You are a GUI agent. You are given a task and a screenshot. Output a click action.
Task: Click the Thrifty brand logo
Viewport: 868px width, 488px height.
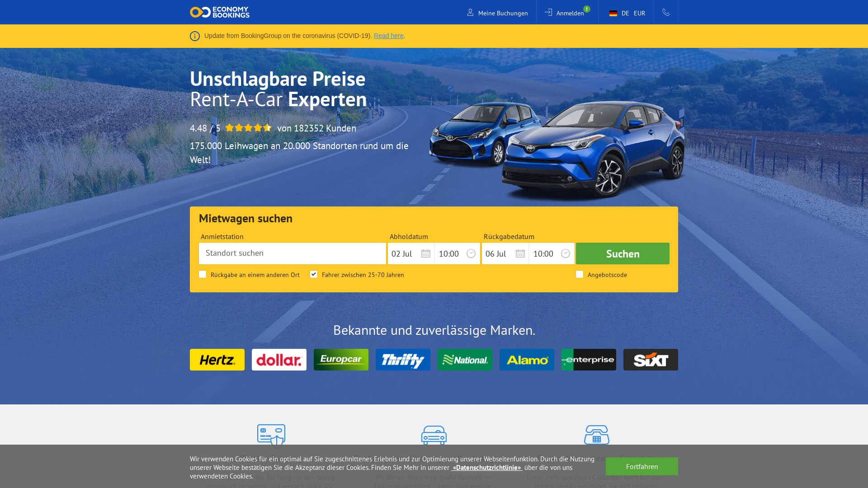pos(403,360)
